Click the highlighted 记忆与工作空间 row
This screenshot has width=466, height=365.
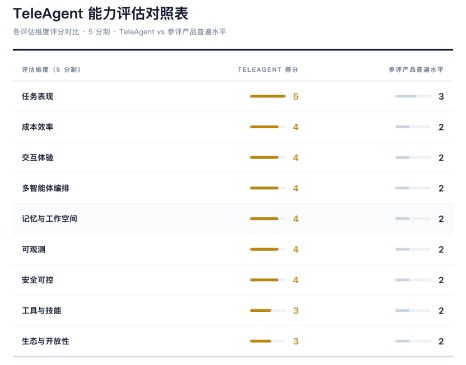point(233,219)
